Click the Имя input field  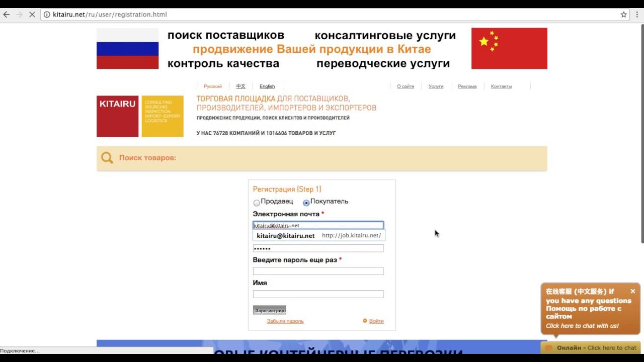point(318,294)
